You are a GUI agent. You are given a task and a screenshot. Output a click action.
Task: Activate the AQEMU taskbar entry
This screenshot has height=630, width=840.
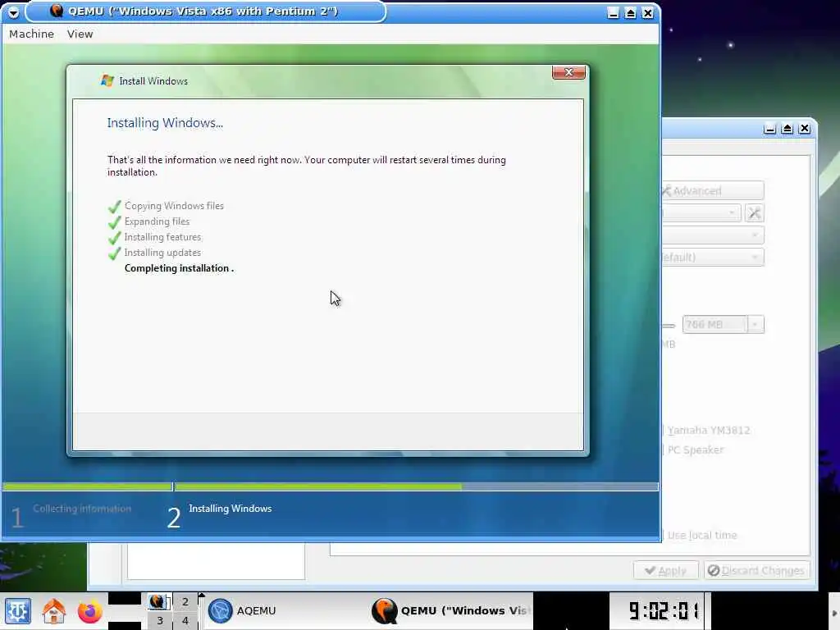click(x=285, y=610)
